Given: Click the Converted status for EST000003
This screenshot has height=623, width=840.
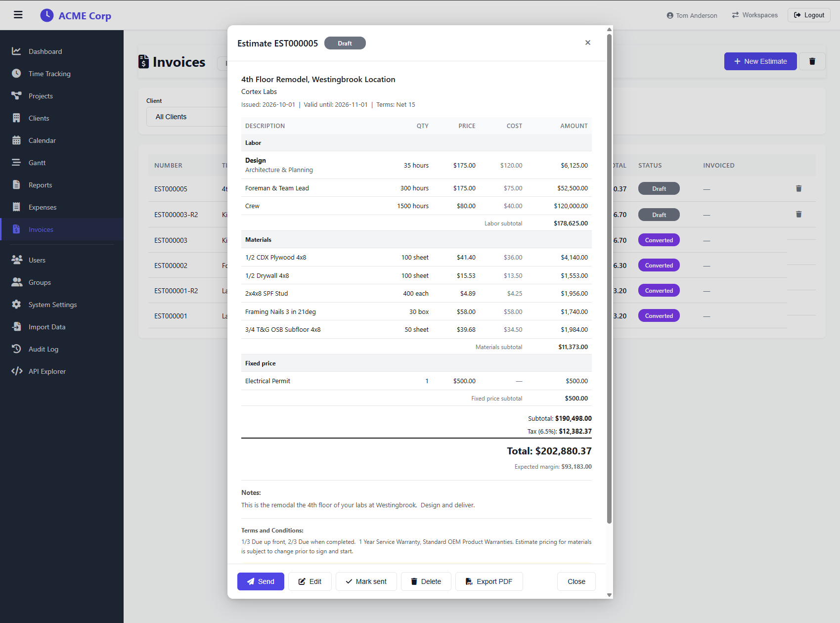Looking at the screenshot, I should [x=659, y=240].
